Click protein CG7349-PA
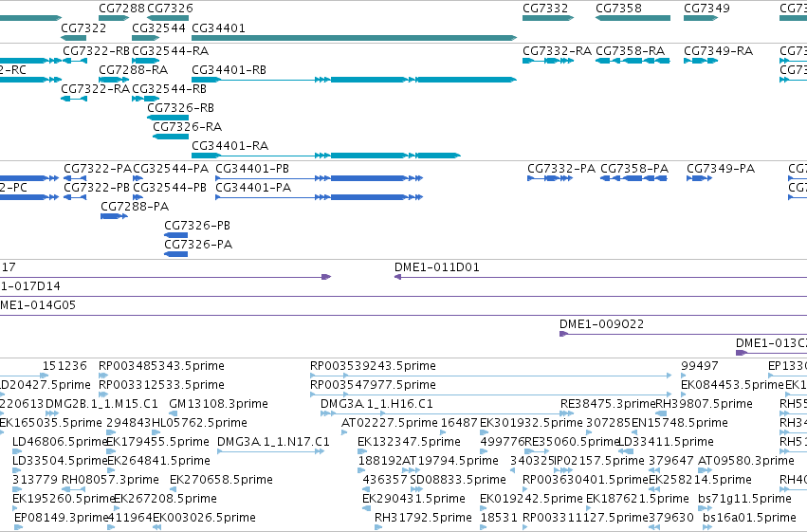The width and height of the screenshot is (807, 532). (x=700, y=178)
